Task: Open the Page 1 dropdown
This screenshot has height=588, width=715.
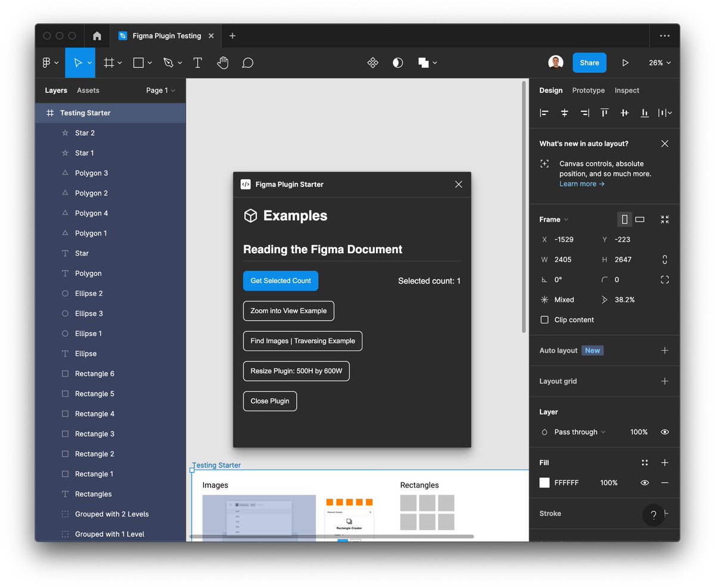Action: click(161, 91)
